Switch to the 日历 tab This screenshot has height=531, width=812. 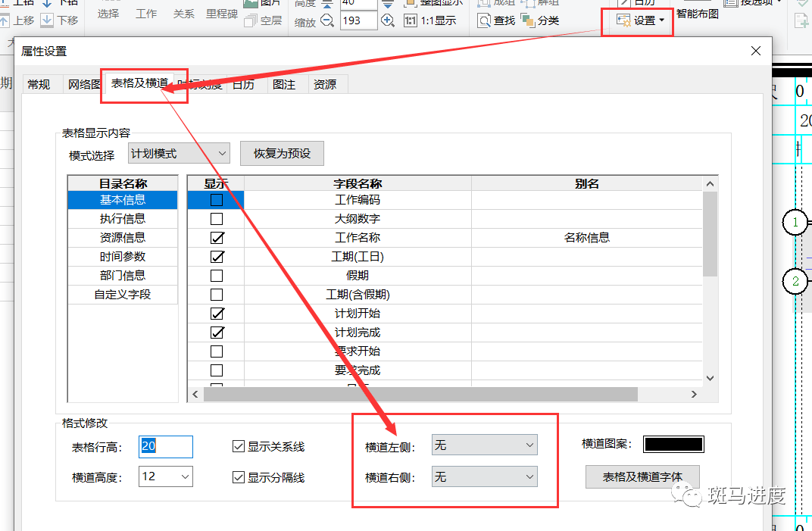tap(243, 84)
